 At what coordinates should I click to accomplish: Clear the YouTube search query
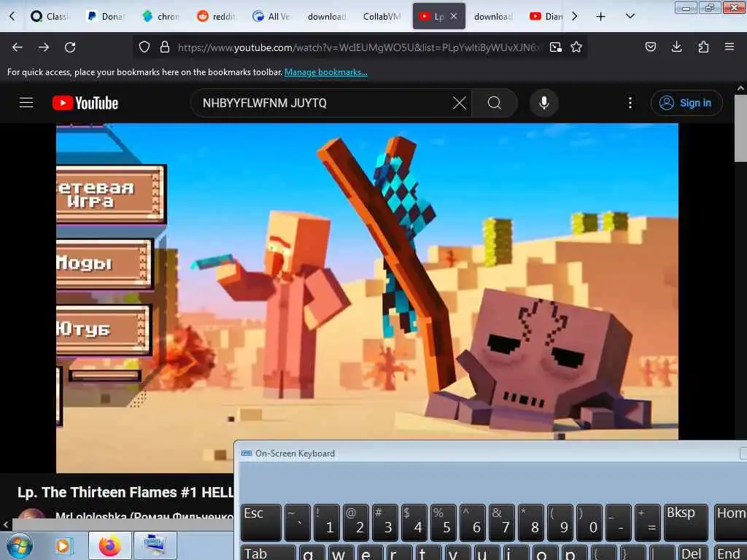tap(460, 103)
